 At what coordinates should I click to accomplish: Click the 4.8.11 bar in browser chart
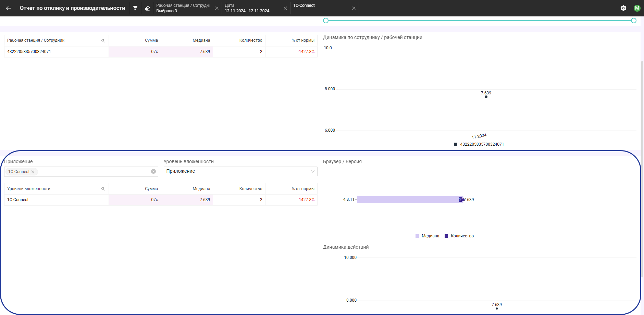(410, 200)
